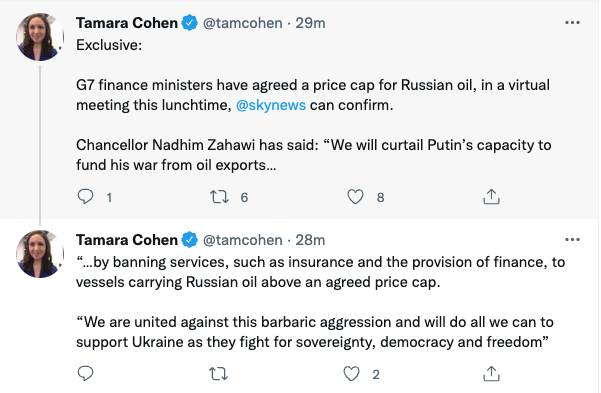Open the @skynews mention link
The image size is (601, 393).
point(271,105)
